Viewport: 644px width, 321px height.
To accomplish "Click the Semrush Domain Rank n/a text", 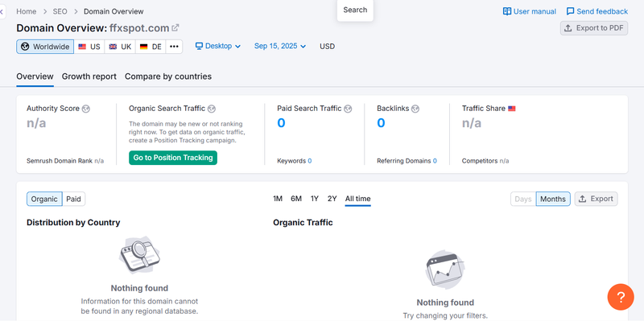I will (65, 161).
